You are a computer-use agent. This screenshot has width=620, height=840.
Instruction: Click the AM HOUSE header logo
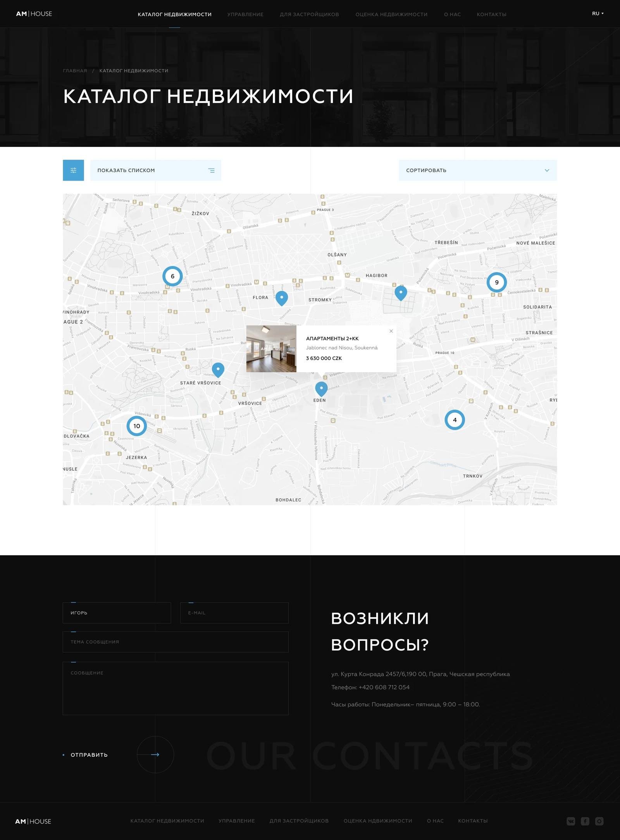coord(34,14)
